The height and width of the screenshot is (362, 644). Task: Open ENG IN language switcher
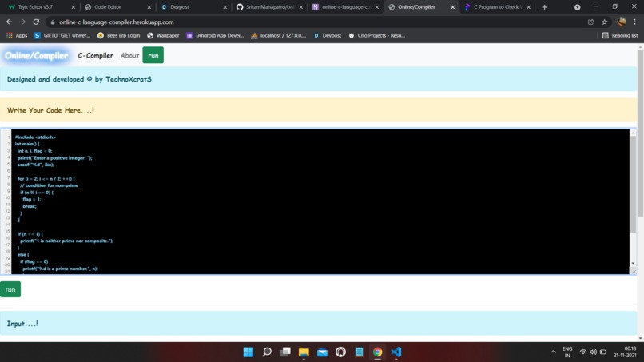click(567, 352)
